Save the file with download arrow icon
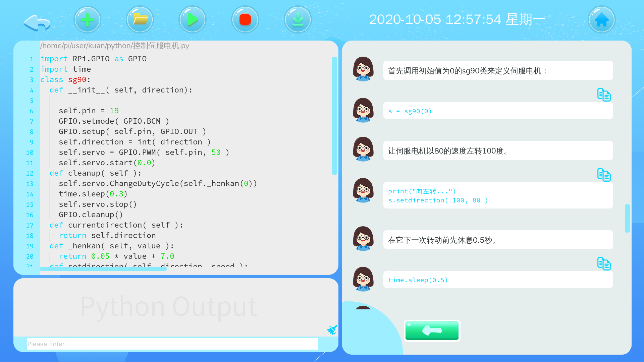644x362 pixels. click(298, 19)
